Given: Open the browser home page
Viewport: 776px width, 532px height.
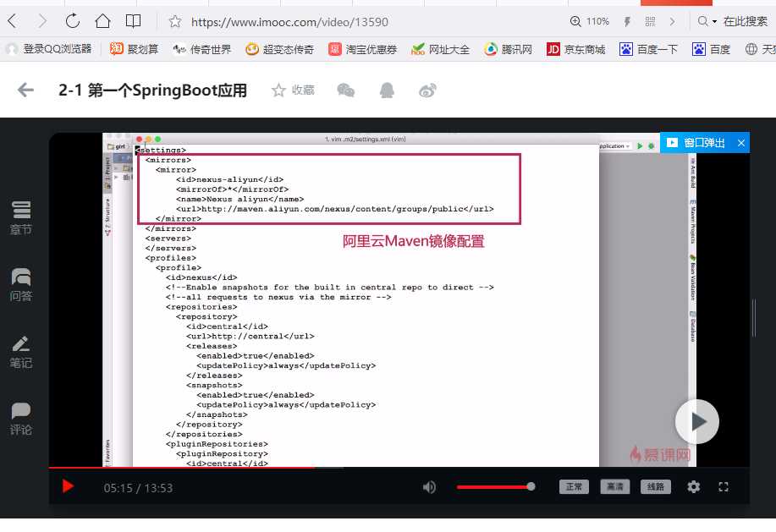Looking at the screenshot, I should point(102,21).
